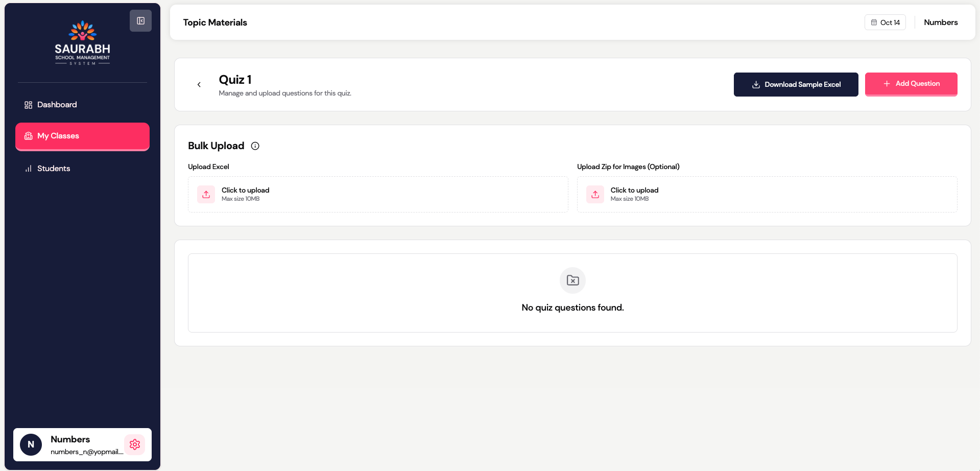The height and width of the screenshot is (471, 980).
Task: Show Bulk Upload info tooltip icon
Action: pyautogui.click(x=255, y=146)
